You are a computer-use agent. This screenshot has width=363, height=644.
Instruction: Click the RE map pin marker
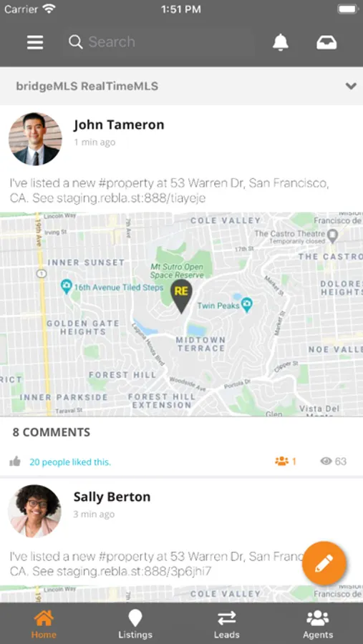(x=181, y=296)
